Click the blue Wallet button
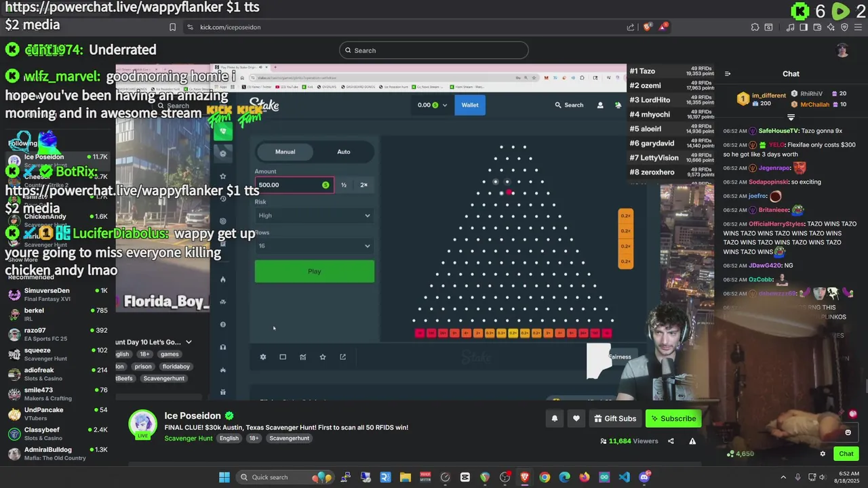The width and height of the screenshot is (868, 488). pyautogui.click(x=470, y=105)
